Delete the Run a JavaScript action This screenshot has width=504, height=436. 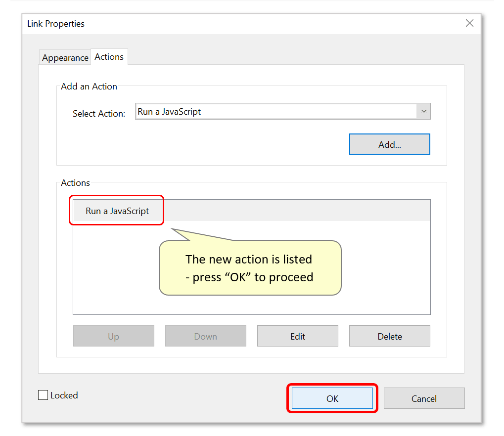(389, 336)
